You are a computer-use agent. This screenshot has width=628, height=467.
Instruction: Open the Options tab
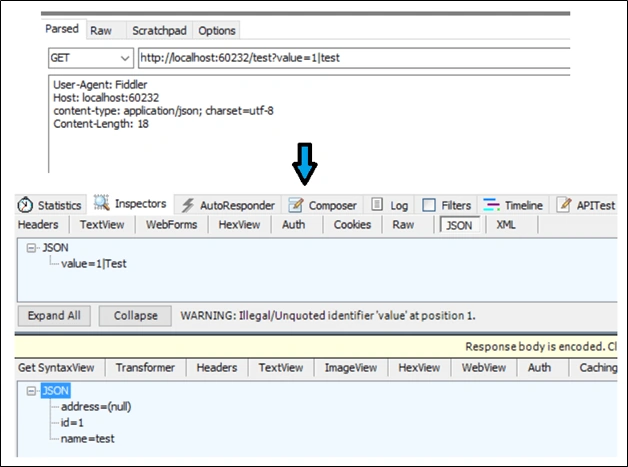(217, 30)
